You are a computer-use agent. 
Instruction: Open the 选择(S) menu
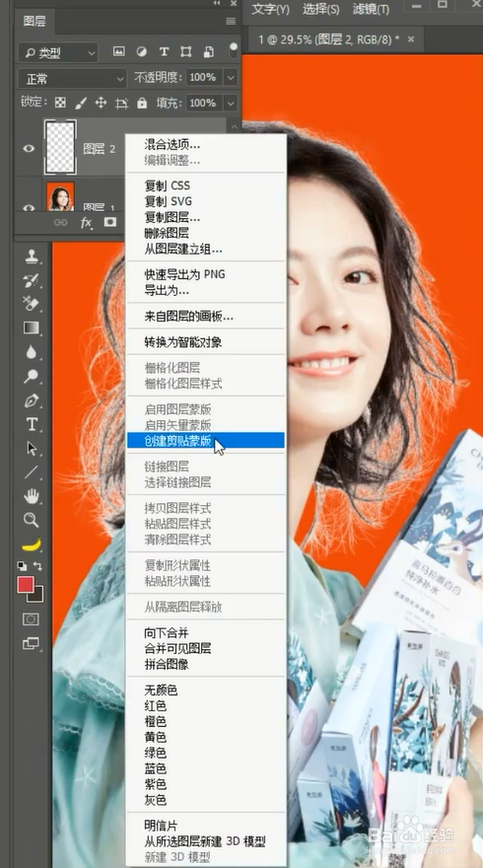click(321, 9)
